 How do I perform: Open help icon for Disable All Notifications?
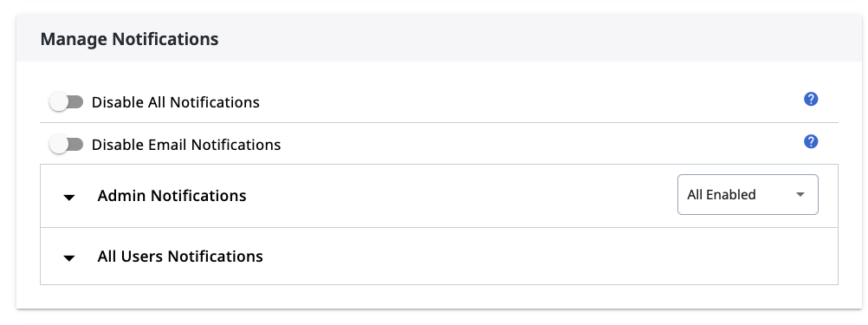811,100
